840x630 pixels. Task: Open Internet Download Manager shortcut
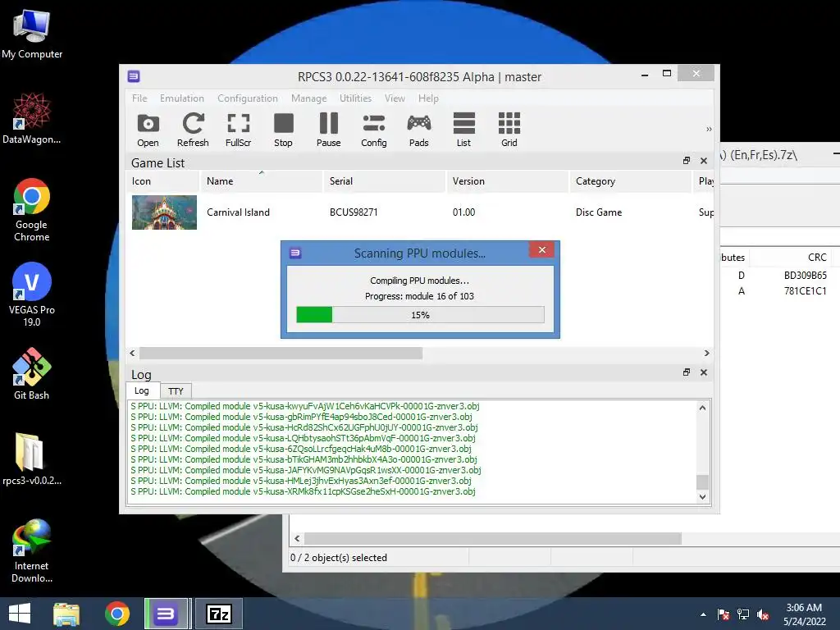point(32,550)
